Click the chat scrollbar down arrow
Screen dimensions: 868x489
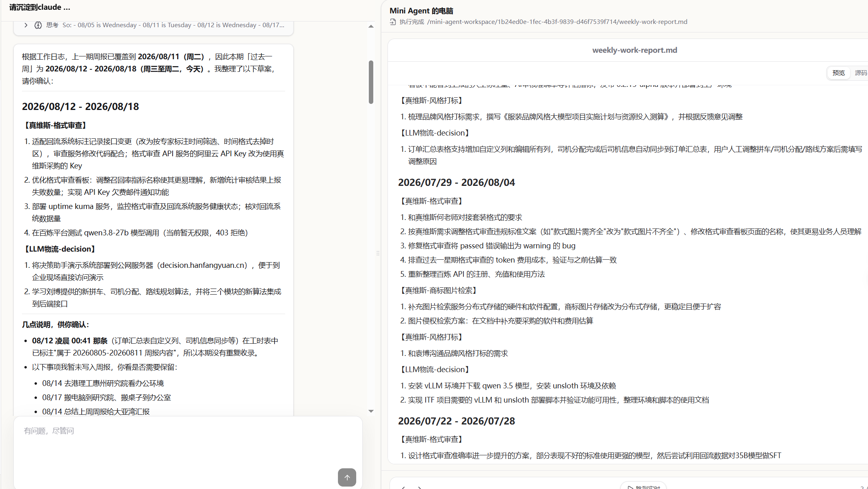click(x=371, y=411)
